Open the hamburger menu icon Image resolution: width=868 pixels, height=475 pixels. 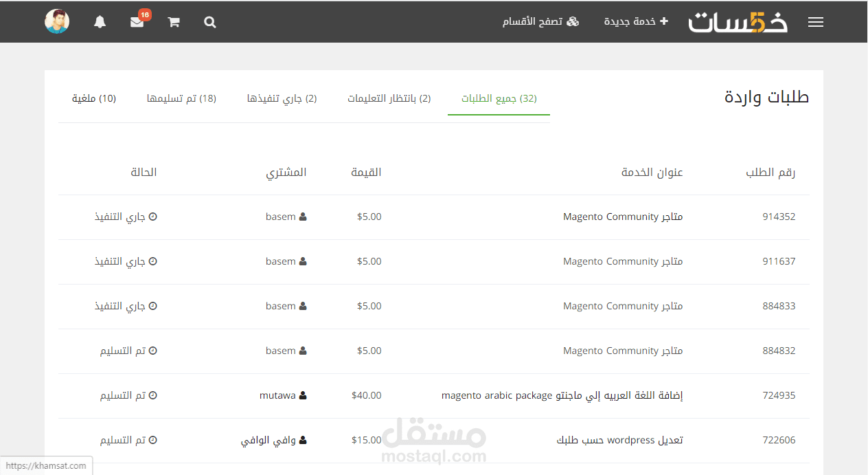click(815, 22)
